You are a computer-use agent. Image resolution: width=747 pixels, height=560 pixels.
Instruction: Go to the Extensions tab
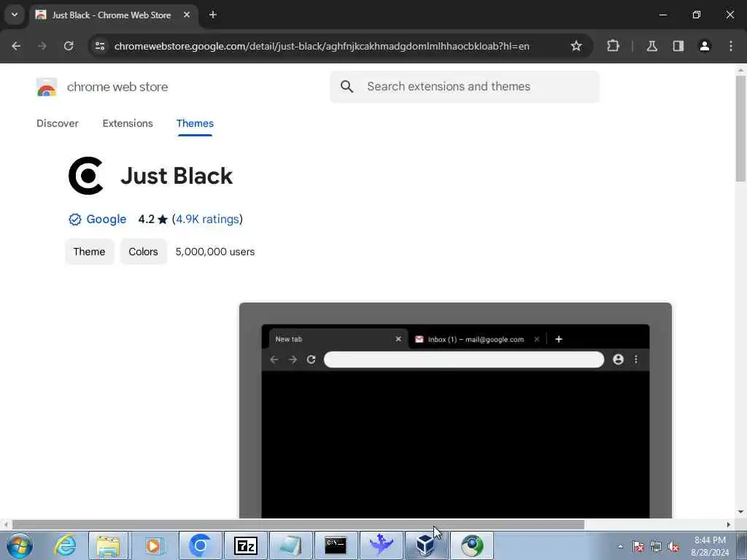(128, 123)
